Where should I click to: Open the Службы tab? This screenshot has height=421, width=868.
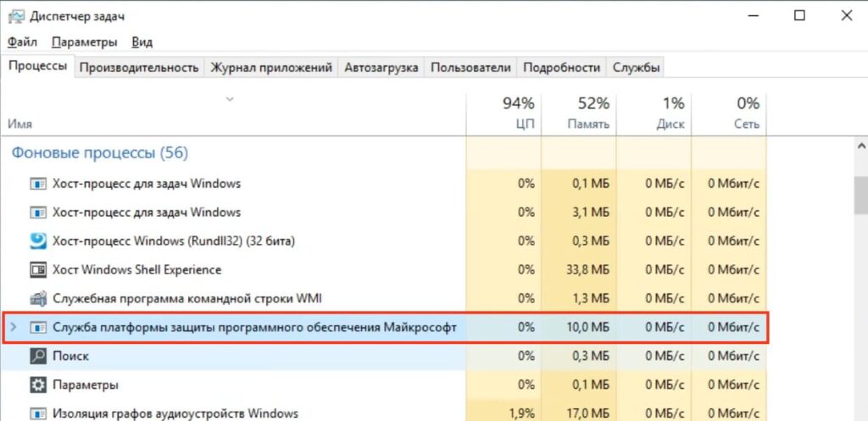coord(636,68)
